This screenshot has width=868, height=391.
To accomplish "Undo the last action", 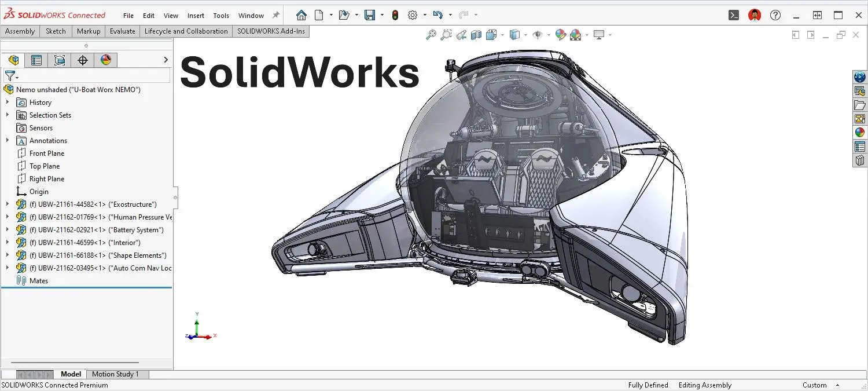I will point(438,15).
